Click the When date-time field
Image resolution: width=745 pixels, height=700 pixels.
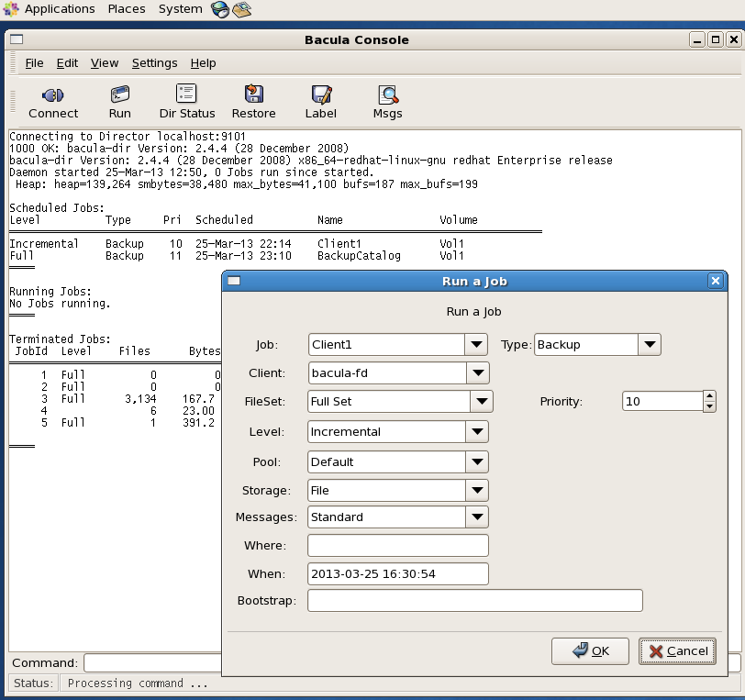point(398,574)
